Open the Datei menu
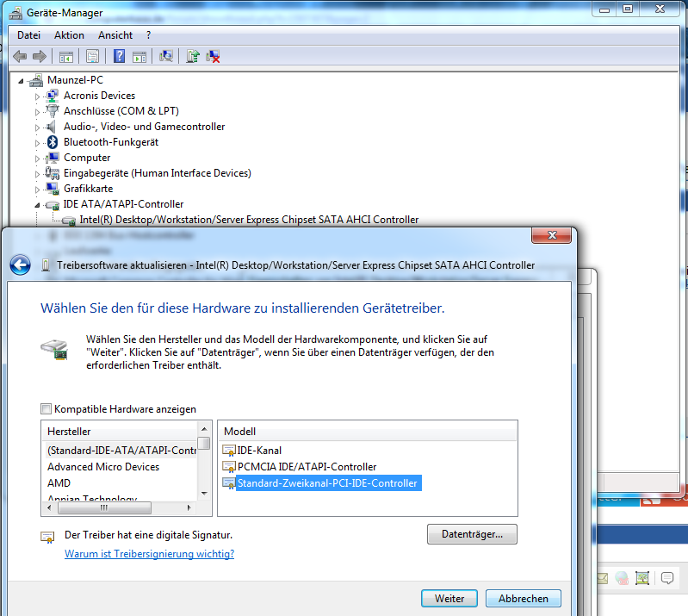The width and height of the screenshot is (688, 616). [x=28, y=35]
